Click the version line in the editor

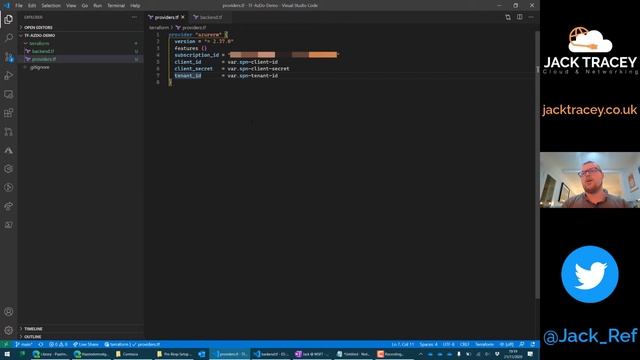pyautogui.click(x=204, y=41)
